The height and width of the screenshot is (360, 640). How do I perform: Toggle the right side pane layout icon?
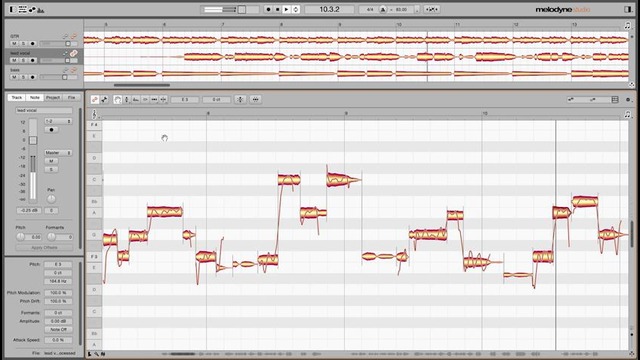[628, 9]
